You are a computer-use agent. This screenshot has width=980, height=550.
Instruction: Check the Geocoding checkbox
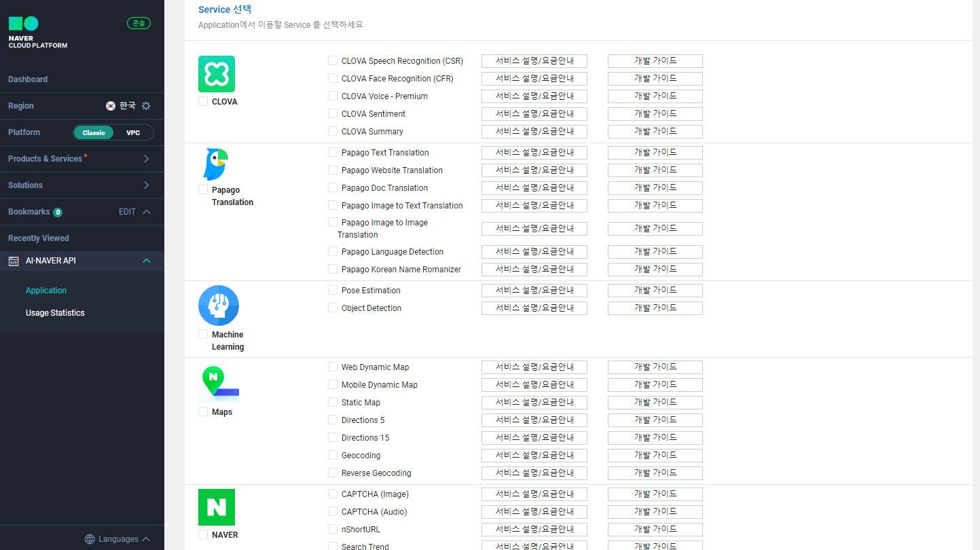click(x=333, y=455)
